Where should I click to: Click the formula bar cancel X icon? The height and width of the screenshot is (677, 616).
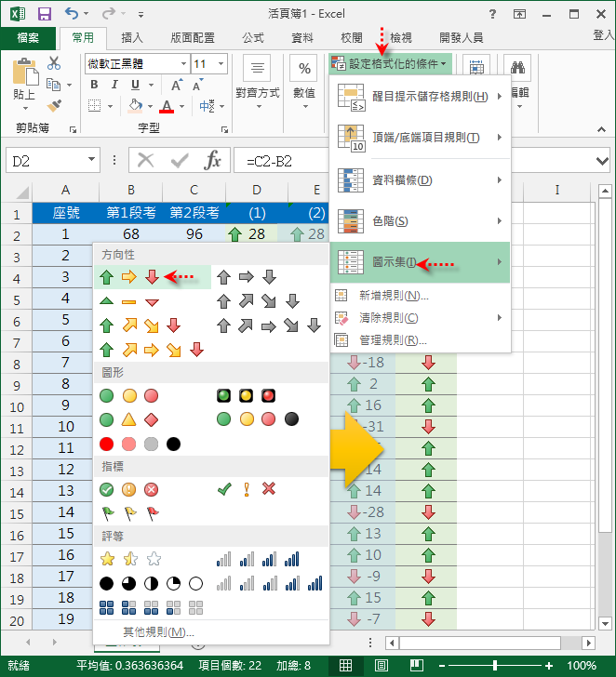tap(145, 161)
